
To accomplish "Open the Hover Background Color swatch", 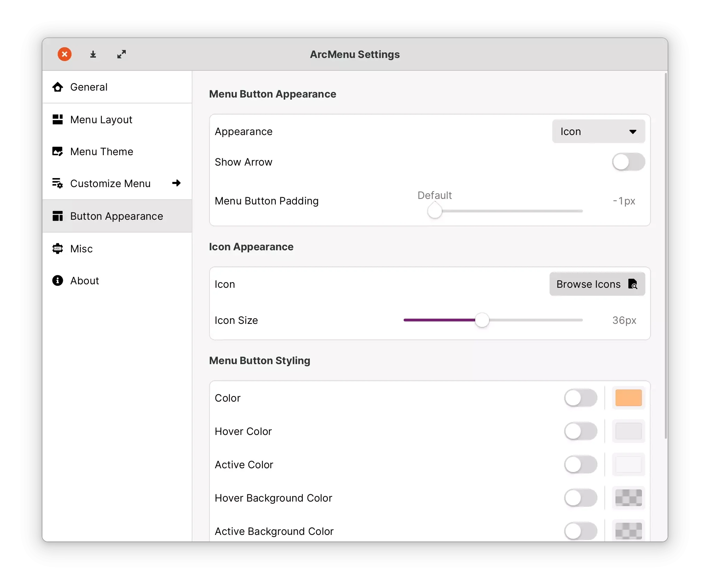I will point(628,498).
